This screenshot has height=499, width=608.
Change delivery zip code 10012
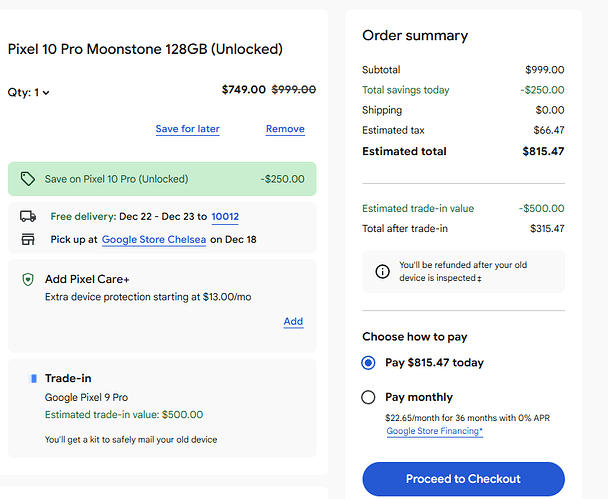225,216
